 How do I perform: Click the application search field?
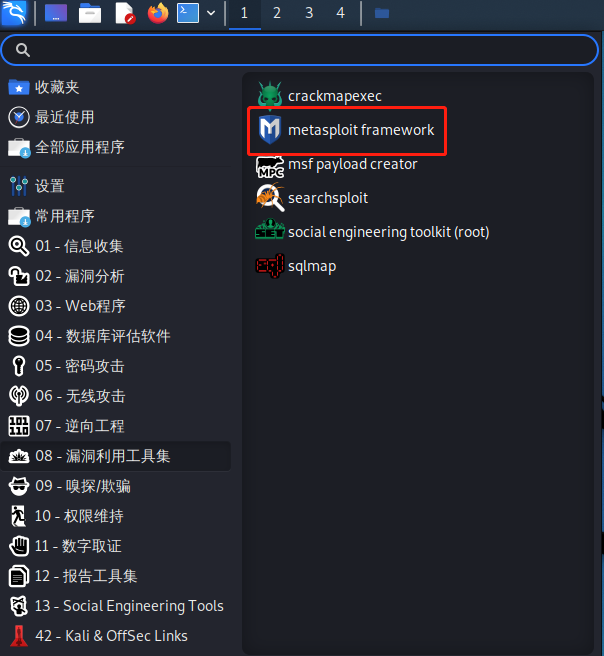tap(300, 50)
